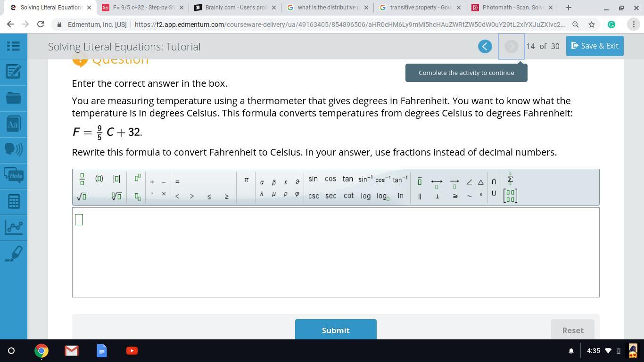
Task: Insert cos function
Action: (330, 179)
